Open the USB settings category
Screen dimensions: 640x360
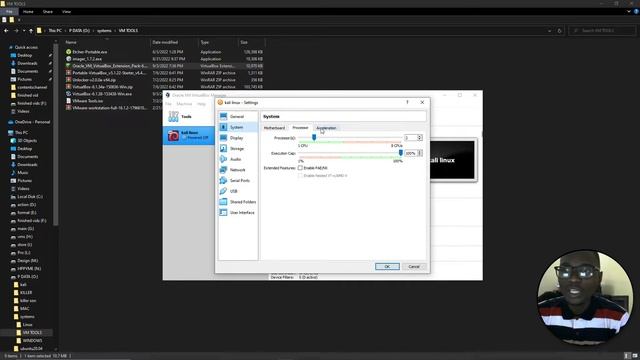(233, 191)
